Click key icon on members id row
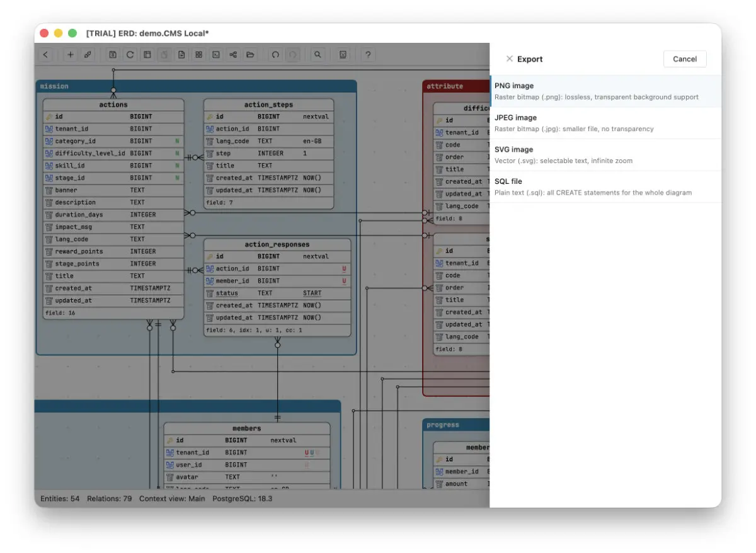Viewport: 756px width, 553px height. coord(170,440)
